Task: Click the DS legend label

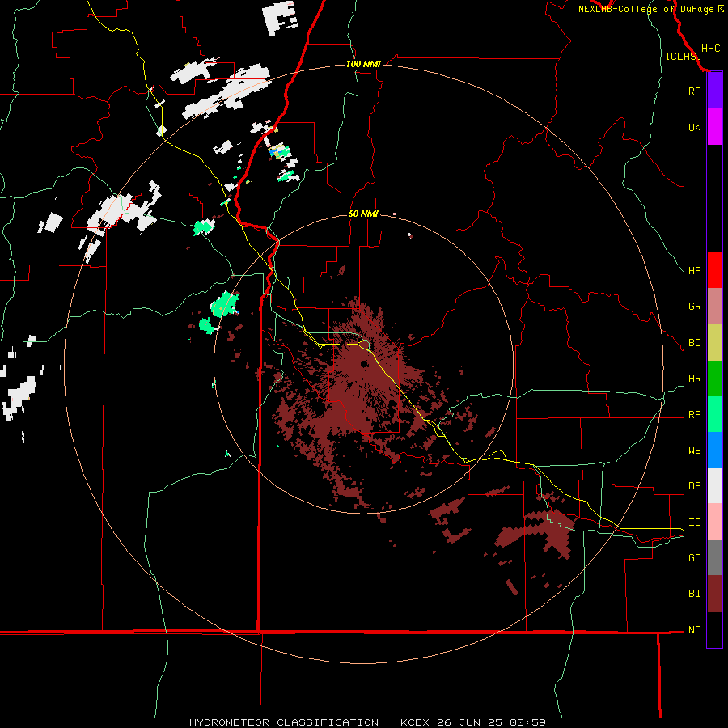Action: click(x=694, y=485)
